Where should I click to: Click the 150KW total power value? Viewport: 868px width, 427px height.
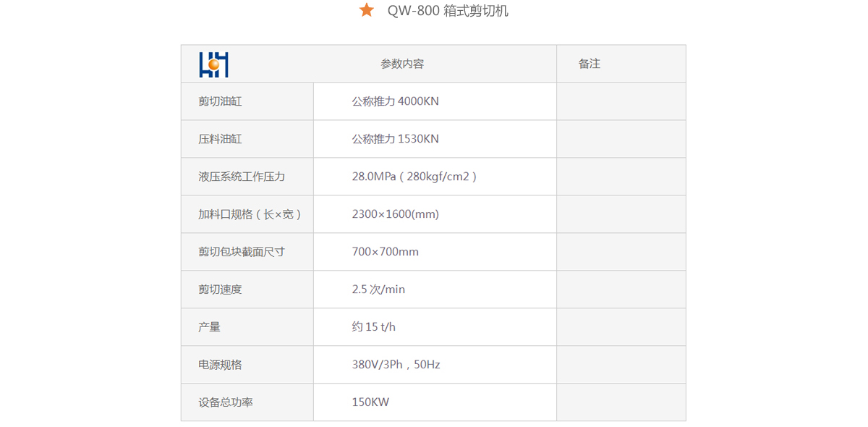pos(370,402)
